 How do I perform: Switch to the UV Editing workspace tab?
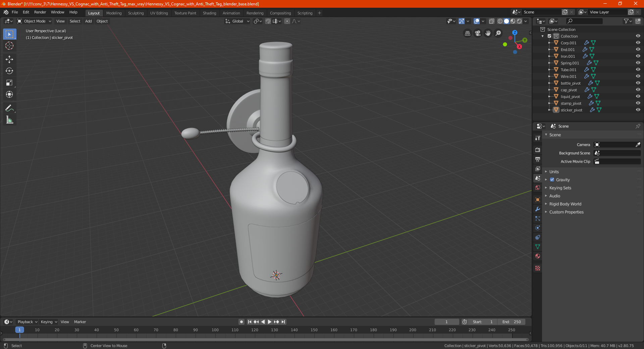[159, 13]
